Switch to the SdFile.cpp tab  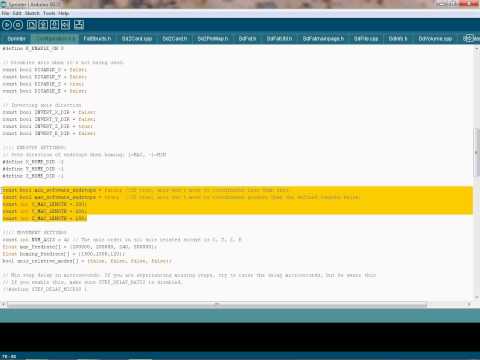366,39
